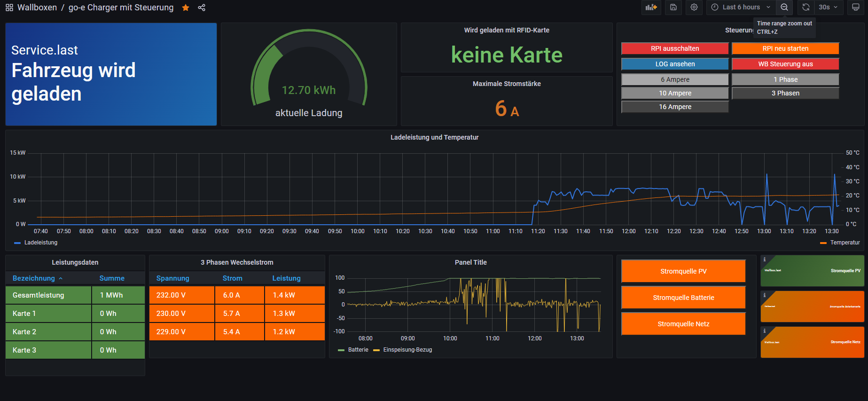
Task: Toggle the Ladeleistung series in legend
Action: (40, 243)
